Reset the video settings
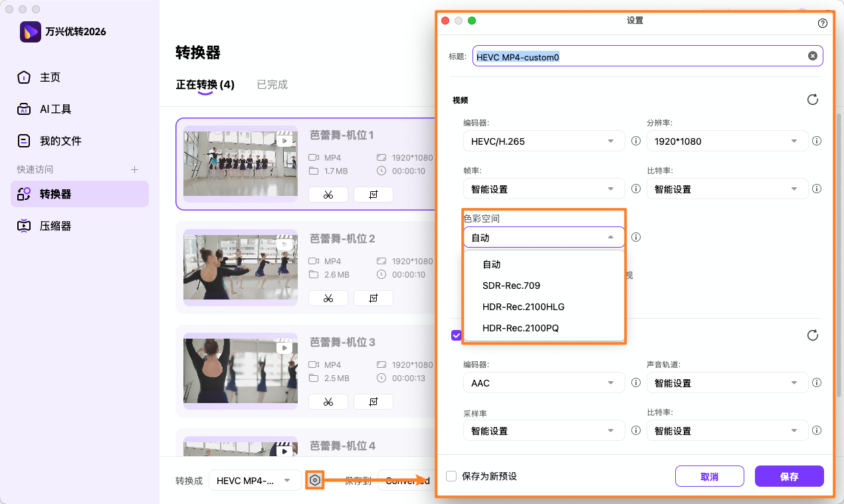Viewport: 844px width, 504px height. click(x=812, y=100)
